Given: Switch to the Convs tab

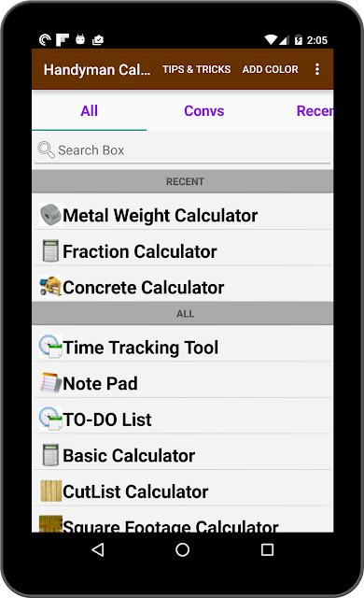Looking at the screenshot, I should tap(204, 111).
